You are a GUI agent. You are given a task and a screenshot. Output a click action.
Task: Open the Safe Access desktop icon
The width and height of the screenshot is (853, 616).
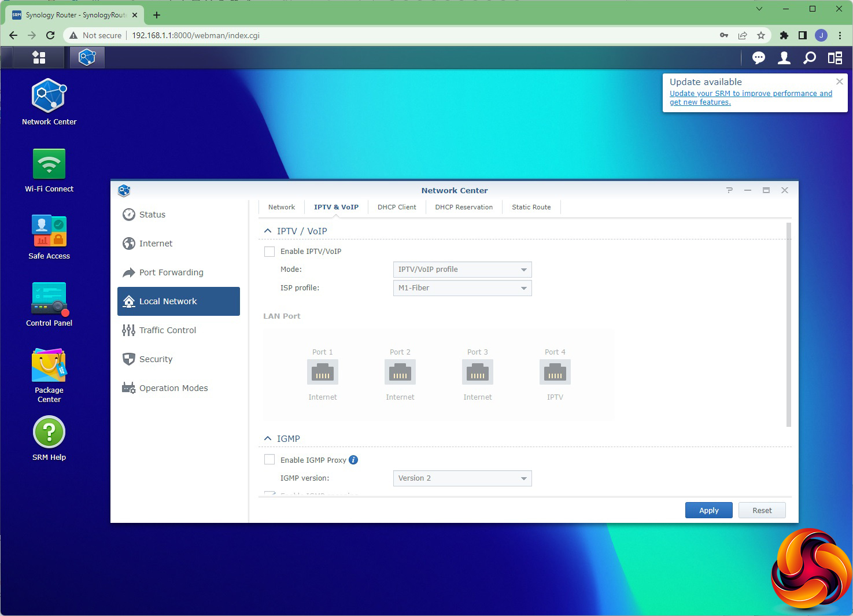coord(49,237)
